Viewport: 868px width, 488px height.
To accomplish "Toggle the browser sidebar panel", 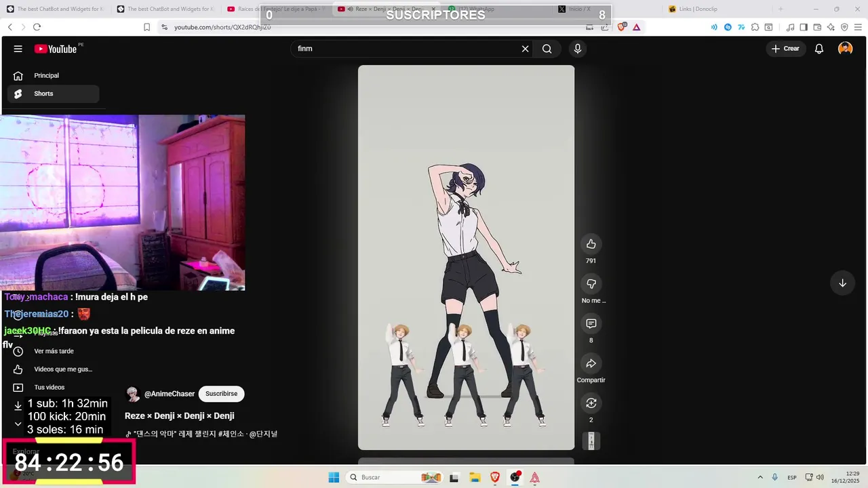I will pyautogui.click(x=804, y=27).
